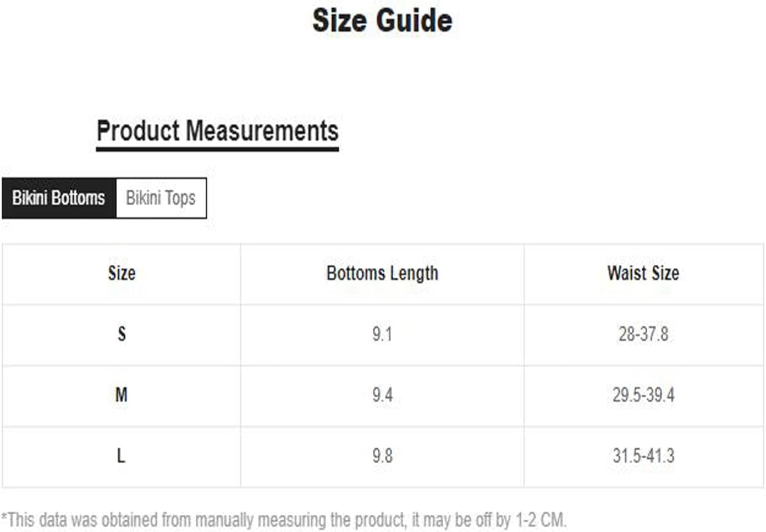The image size is (766, 532).
Task: Click the 29.5-39.4 waist size cell
Action: [x=643, y=395]
